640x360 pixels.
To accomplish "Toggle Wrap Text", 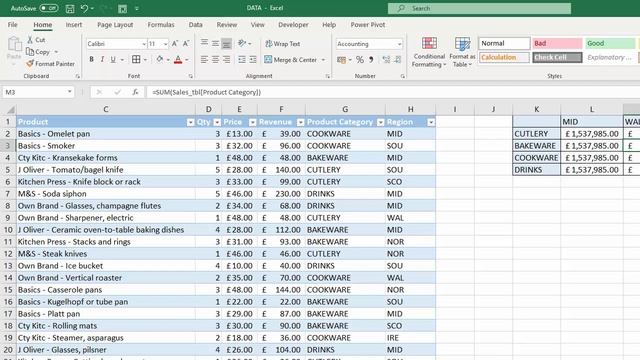I will tap(282, 44).
